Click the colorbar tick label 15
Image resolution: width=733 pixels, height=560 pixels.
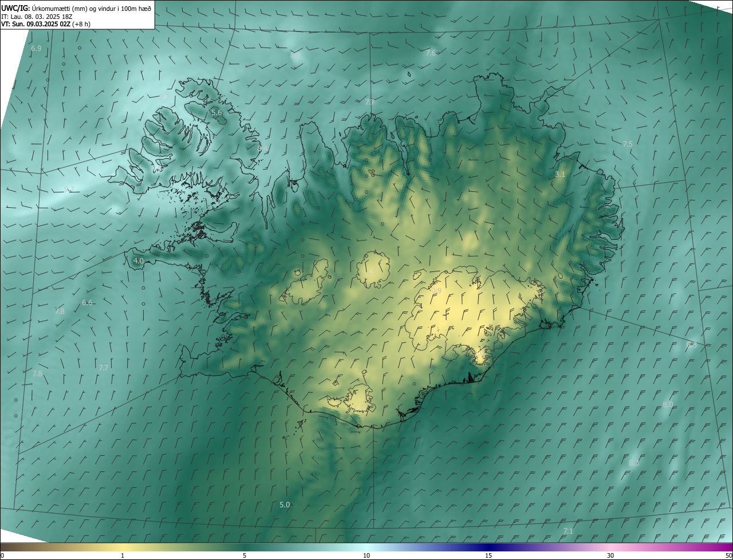click(488, 555)
